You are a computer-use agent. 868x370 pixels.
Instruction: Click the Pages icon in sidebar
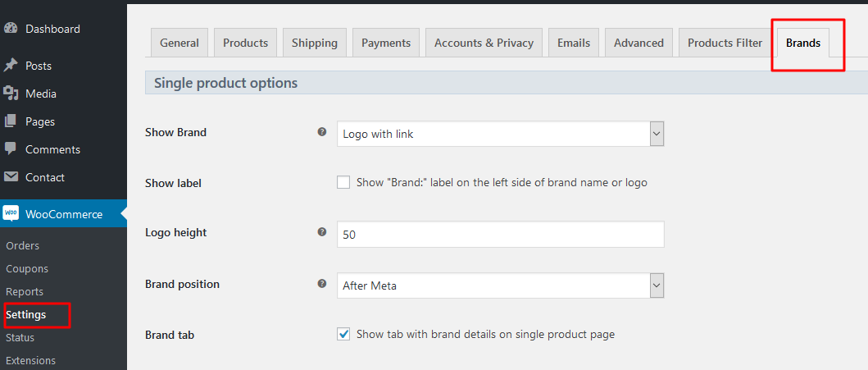[x=11, y=121]
